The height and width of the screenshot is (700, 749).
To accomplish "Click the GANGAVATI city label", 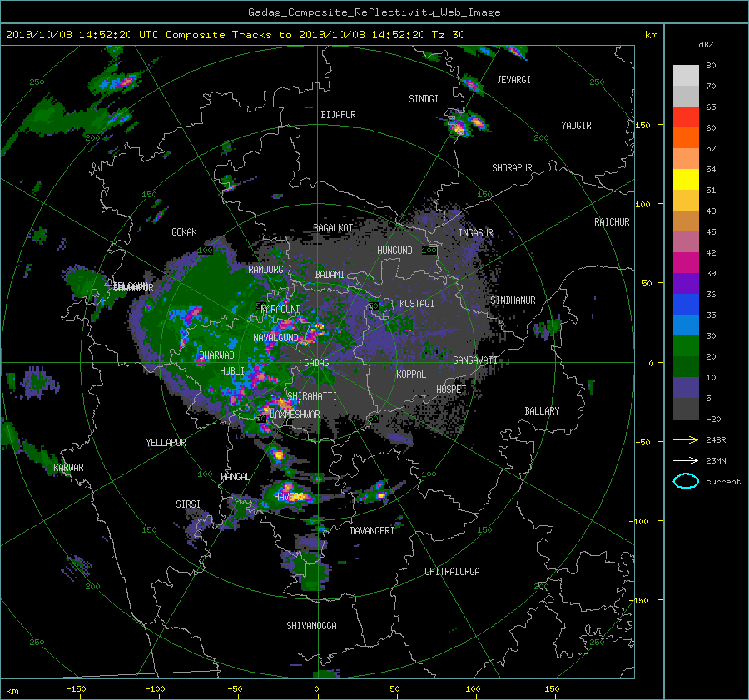I will [475, 360].
